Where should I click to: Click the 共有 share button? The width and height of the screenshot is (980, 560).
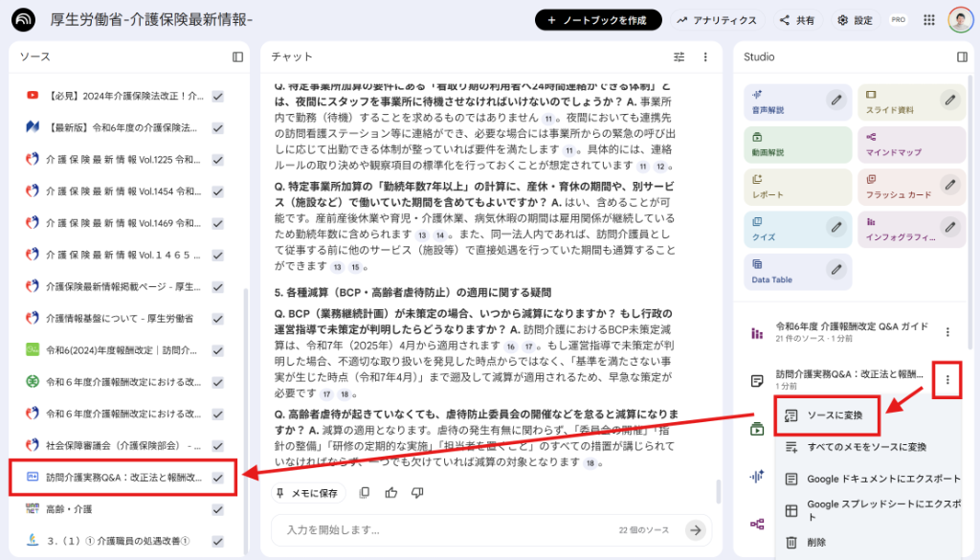point(797,20)
